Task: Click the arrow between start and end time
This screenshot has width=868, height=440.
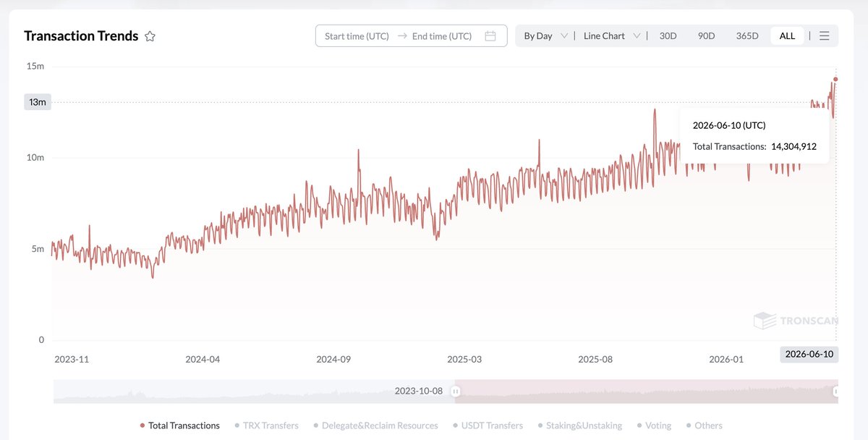Action: click(402, 36)
